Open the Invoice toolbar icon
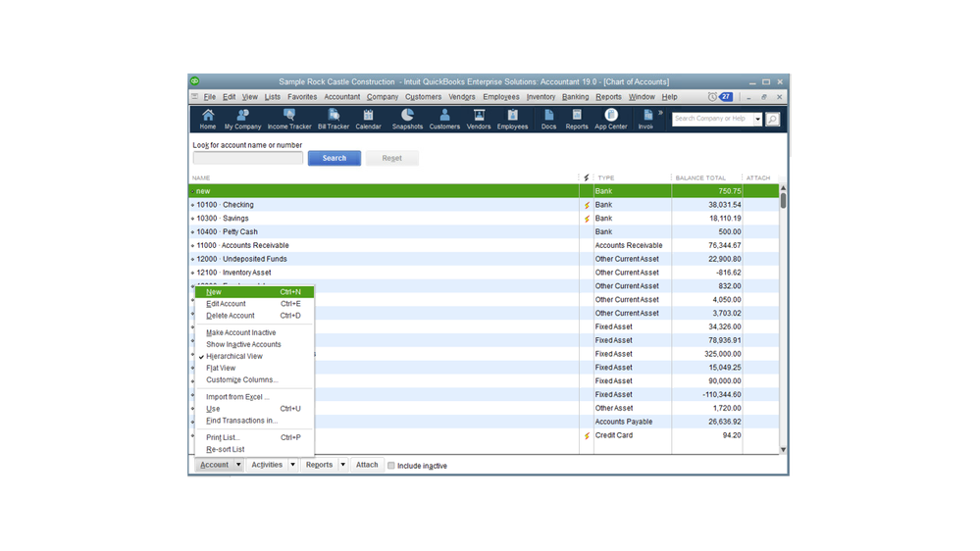 (x=646, y=119)
